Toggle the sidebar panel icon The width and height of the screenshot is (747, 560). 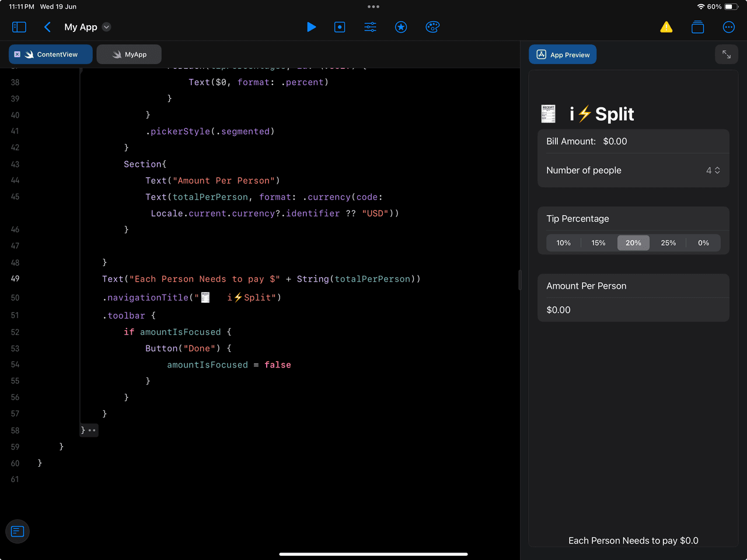(19, 27)
